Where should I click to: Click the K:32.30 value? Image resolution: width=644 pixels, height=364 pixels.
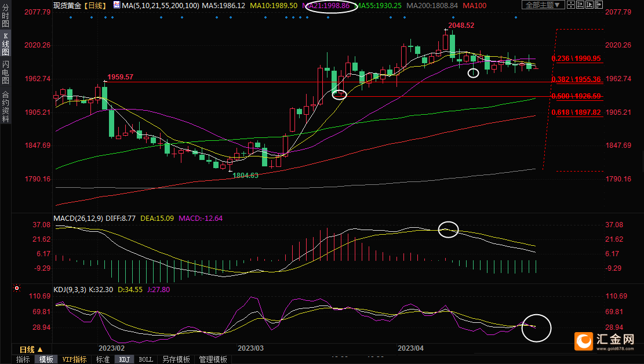pos(101,290)
